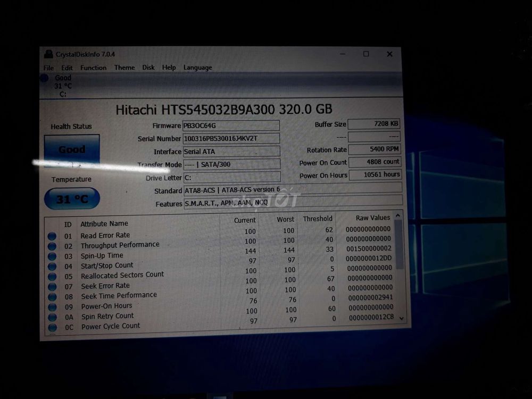This screenshot has width=532, height=399.
Task: Click the Good health status button
Action: click(72, 149)
